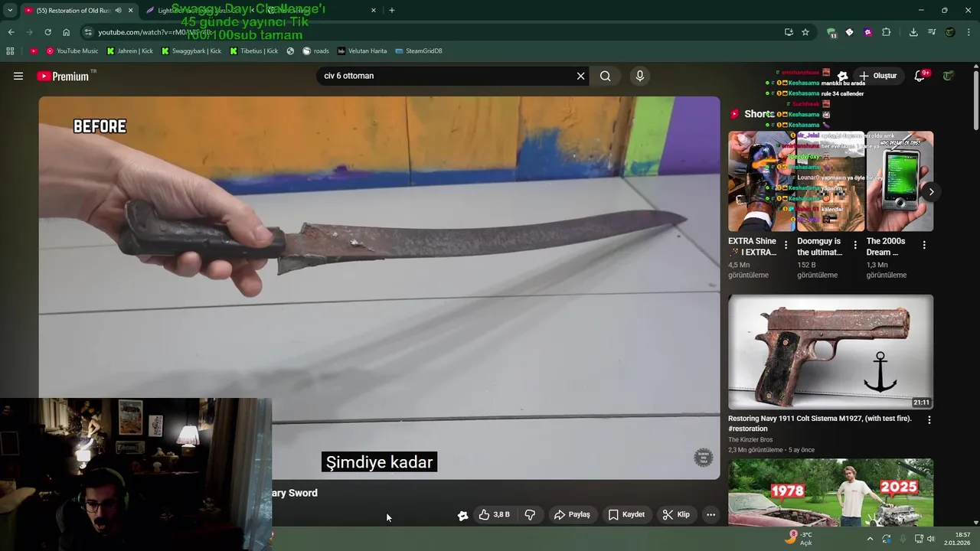Screen dimensions: 980x551
Task: Mute the tab via speaker icon
Action: click(x=118, y=10)
